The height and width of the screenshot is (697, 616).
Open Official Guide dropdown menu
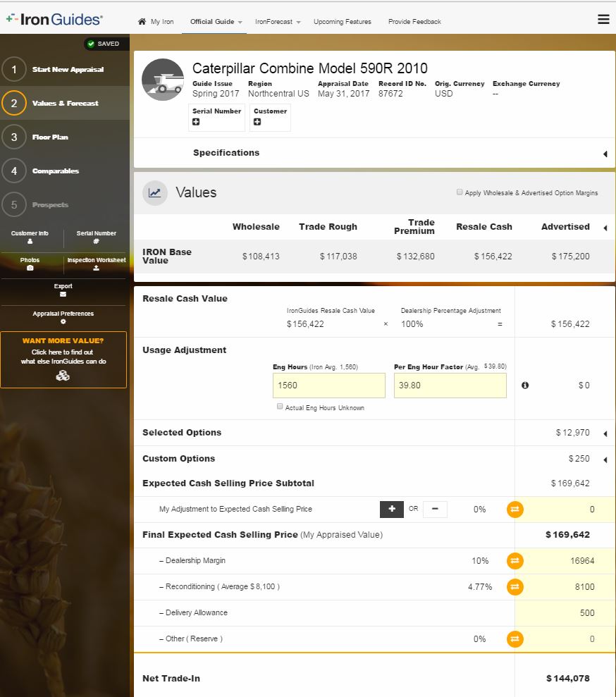216,21
